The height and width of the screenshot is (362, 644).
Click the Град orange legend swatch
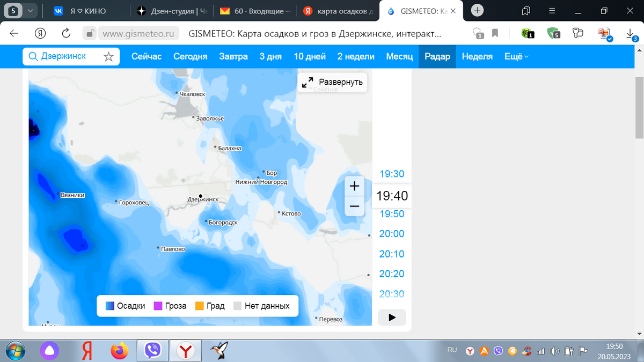pyautogui.click(x=199, y=306)
